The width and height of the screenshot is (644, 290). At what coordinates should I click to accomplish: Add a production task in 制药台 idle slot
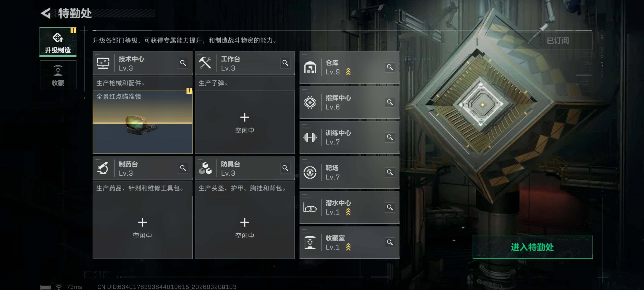click(x=142, y=227)
